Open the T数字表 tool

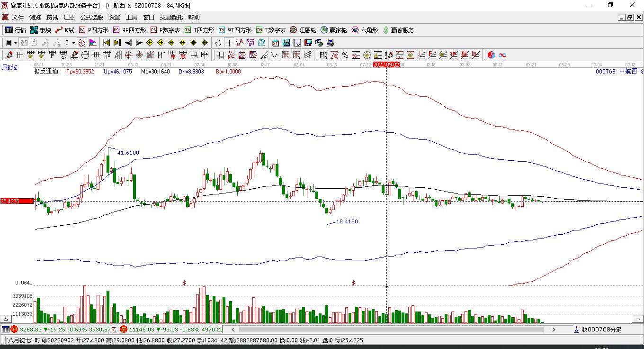(271, 30)
